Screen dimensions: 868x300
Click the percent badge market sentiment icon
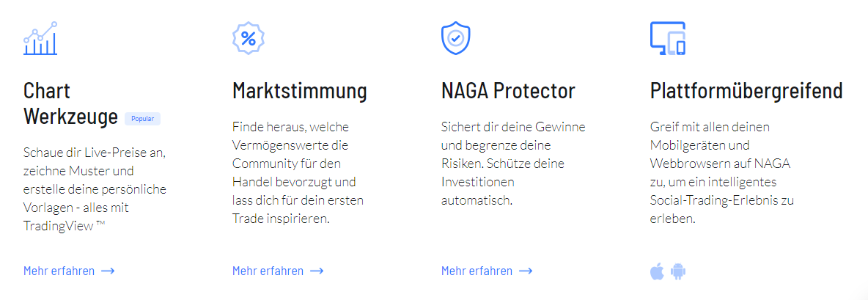(249, 38)
